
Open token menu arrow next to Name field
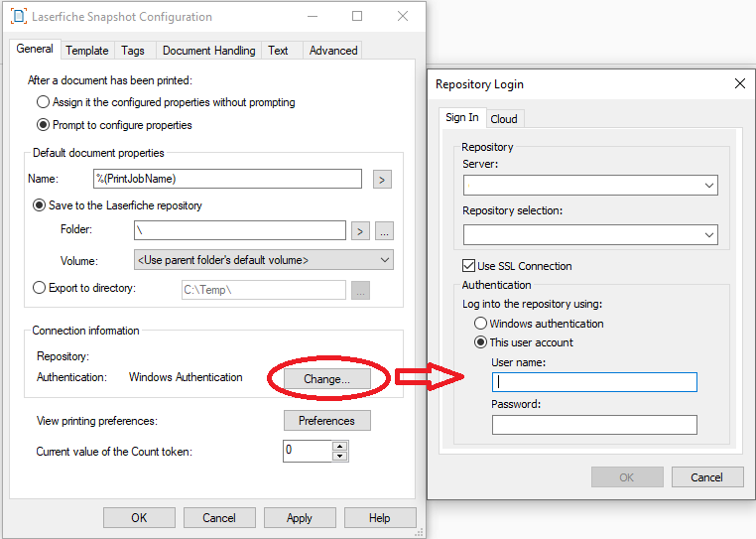click(382, 180)
